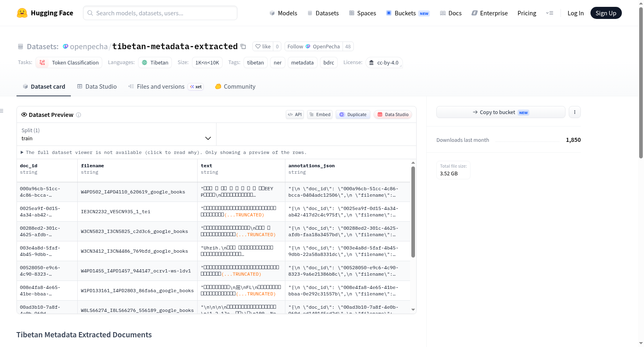Click the tibetan tag

(256, 62)
